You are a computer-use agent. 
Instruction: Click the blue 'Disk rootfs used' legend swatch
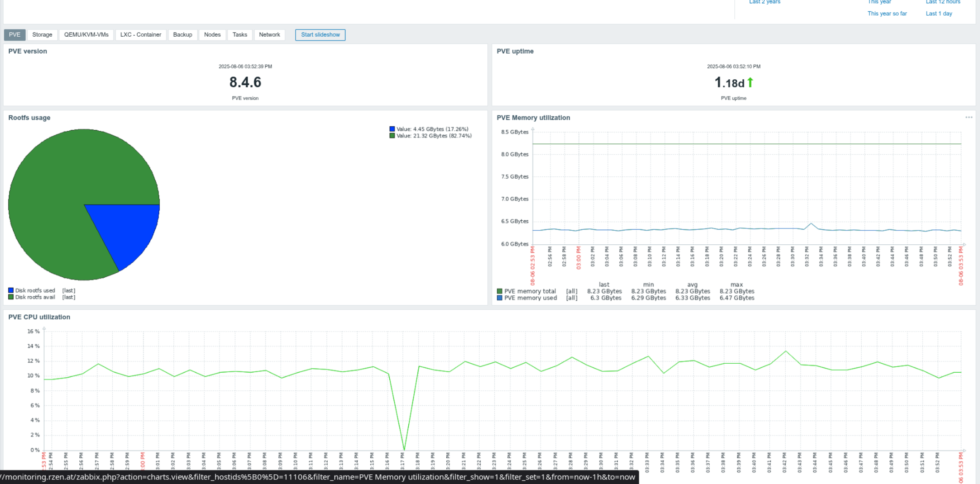11,290
